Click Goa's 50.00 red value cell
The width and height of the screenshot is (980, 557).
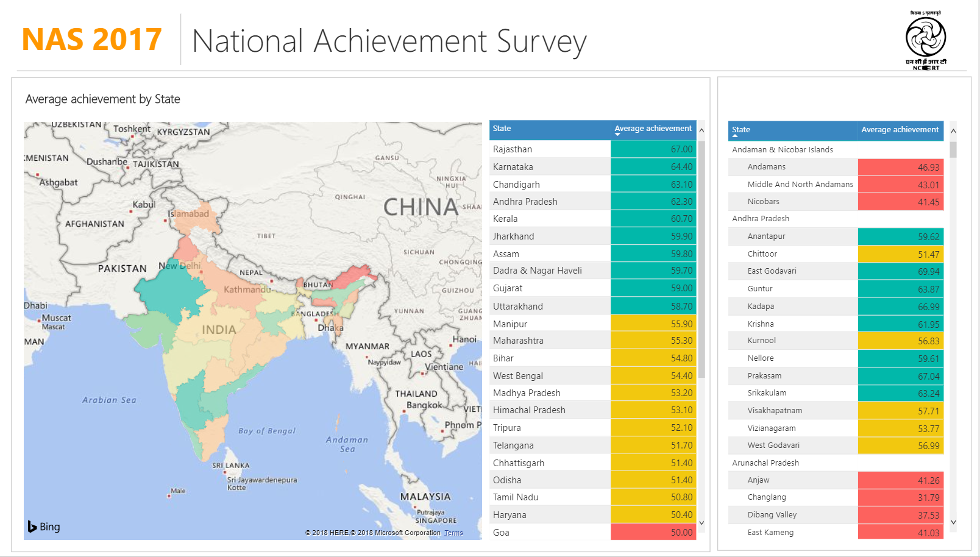tap(653, 533)
